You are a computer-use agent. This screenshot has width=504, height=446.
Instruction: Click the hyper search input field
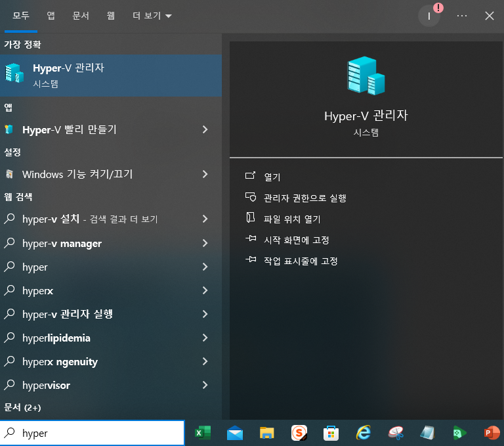pyautogui.click(x=93, y=433)
